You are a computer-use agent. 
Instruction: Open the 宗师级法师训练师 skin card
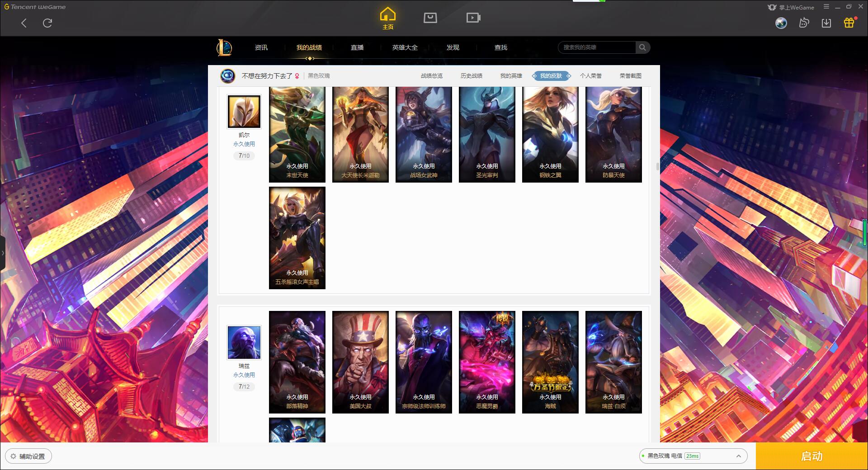pos(424,362)
